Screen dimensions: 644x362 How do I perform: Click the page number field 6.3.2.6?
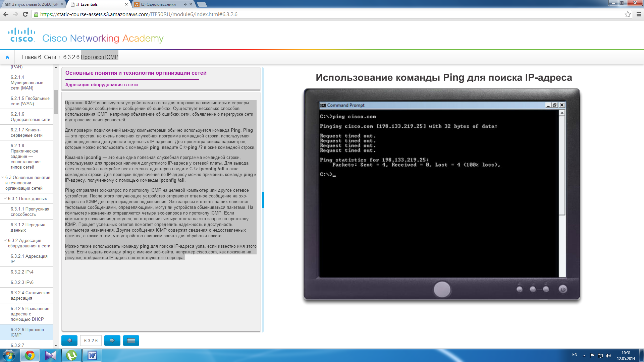[91, 341]
